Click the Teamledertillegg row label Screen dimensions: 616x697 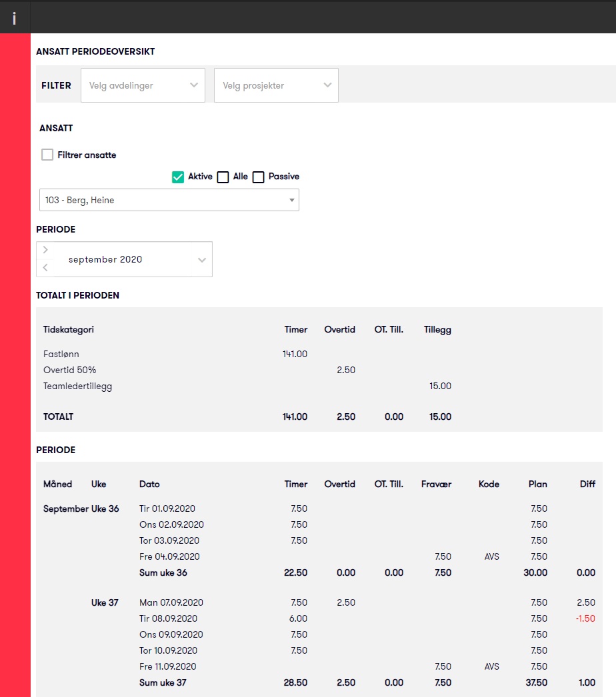pyautogui.click(x=78, y=386)
